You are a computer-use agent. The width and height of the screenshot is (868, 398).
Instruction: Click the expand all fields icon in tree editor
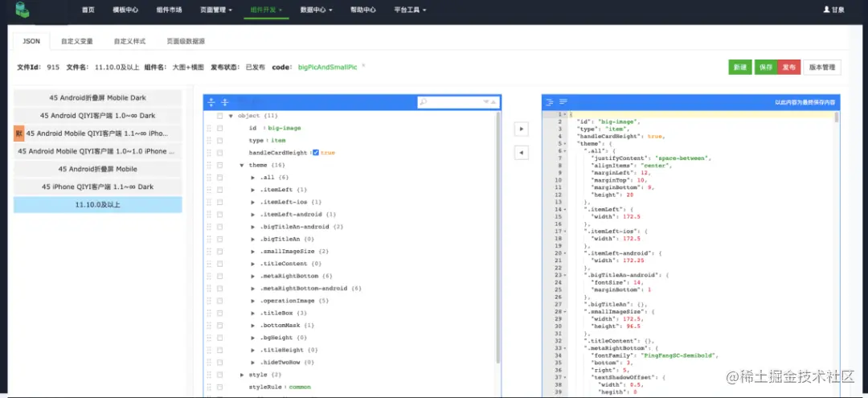tap(211, 102)
